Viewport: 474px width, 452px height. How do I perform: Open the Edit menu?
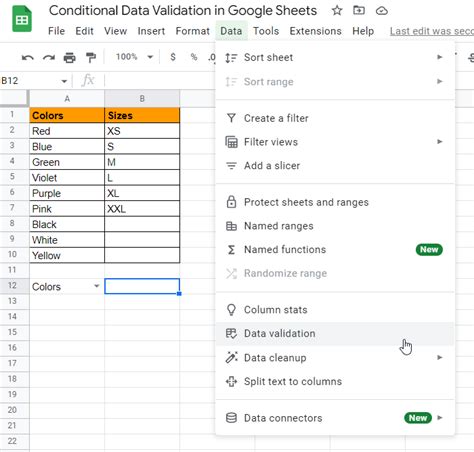coord(84,31)
